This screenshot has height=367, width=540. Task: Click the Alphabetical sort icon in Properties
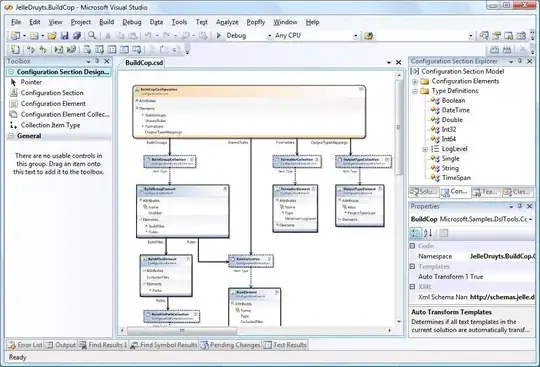[x=428, y=233]
